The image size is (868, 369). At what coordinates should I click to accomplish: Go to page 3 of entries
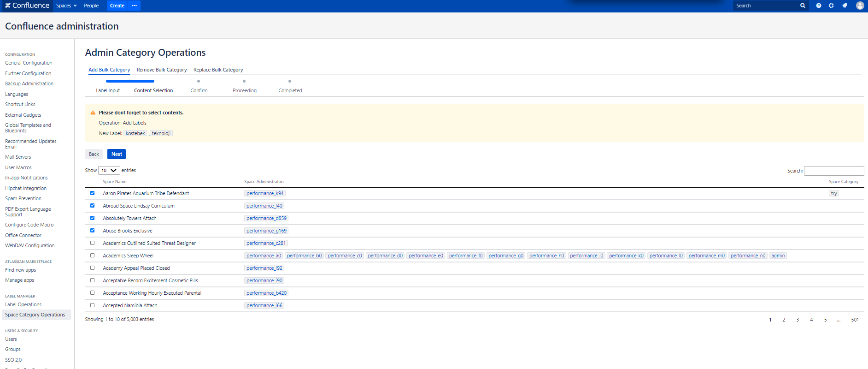tap(798, 320)
